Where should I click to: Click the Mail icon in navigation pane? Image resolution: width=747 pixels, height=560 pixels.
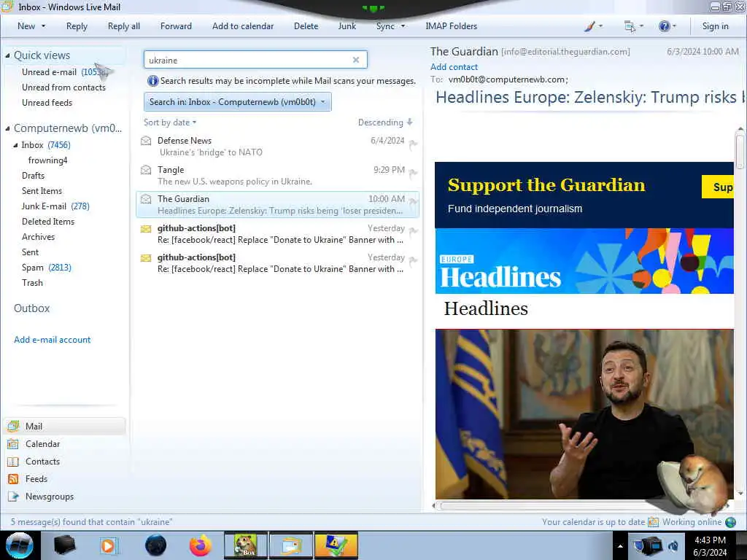click(13, 426)
